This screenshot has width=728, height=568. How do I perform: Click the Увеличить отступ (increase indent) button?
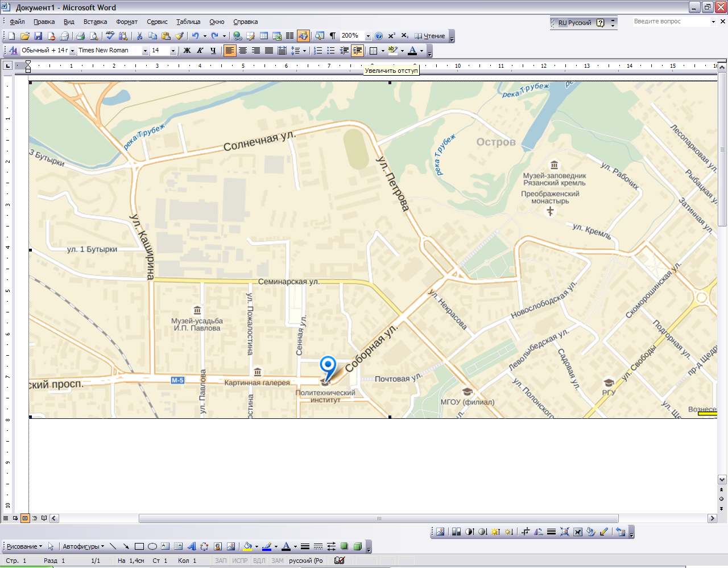[x=357, y=51]
